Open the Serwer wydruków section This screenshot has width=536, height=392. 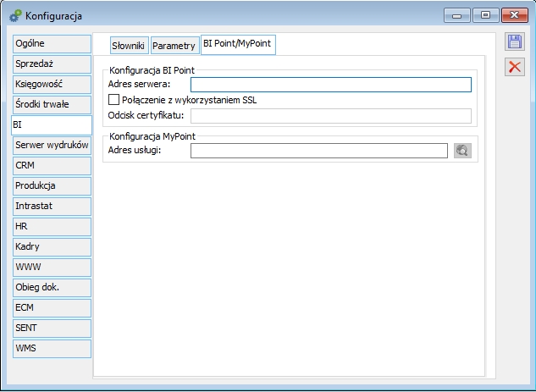pos(52,146)
